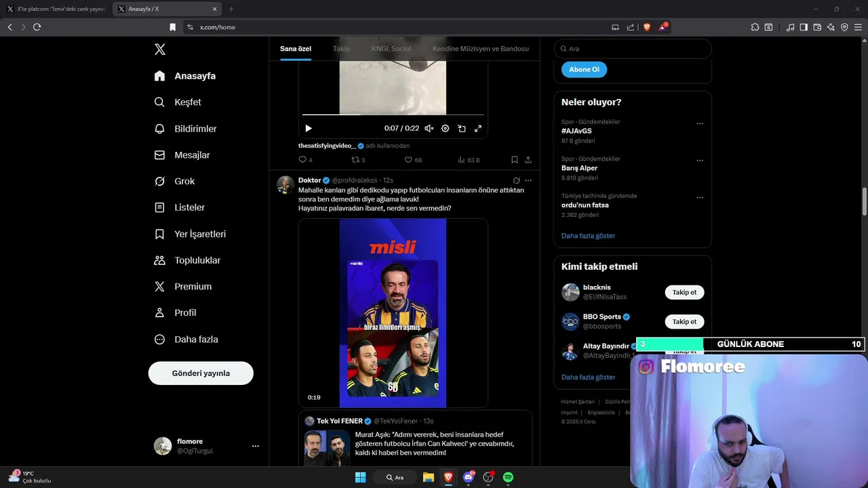Screen dimensions: 868x488
Task: Follow BBO Sports with Takip et
Action: coord(684,321)
